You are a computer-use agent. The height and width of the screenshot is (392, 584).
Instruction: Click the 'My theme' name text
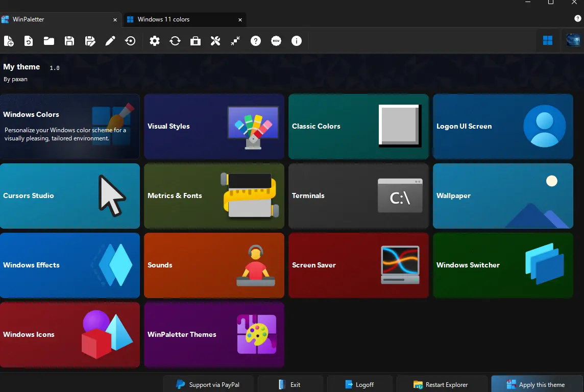click(21, 67)
